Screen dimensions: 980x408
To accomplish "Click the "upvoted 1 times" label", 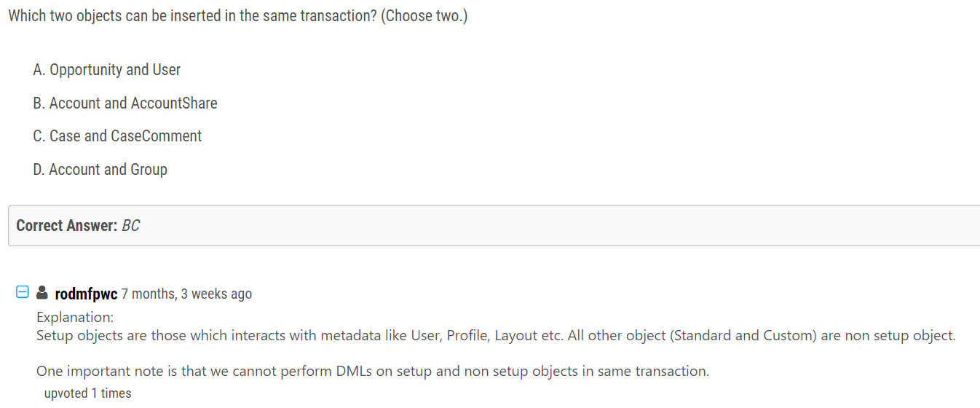I will pyautogui.click(x=87, y=393).
